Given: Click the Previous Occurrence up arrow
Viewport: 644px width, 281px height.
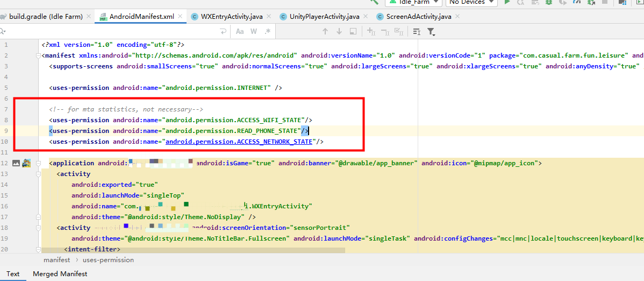Looking at the screenshot, I should click(x=325, y=31).
